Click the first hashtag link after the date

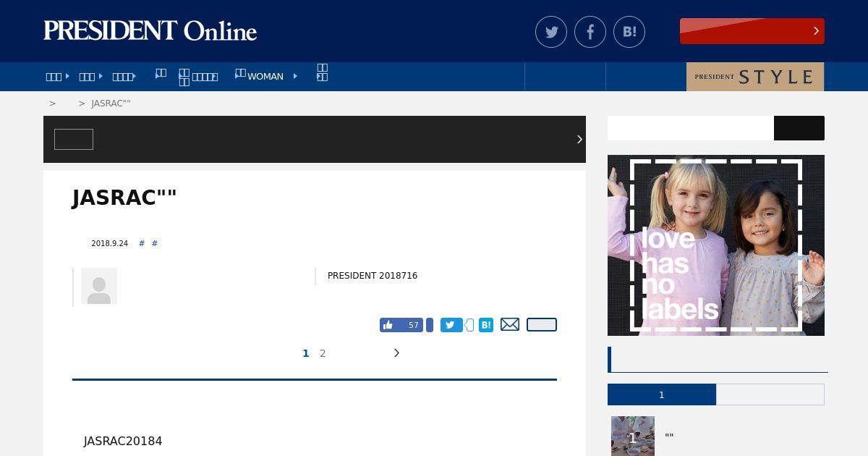(142, 243)
